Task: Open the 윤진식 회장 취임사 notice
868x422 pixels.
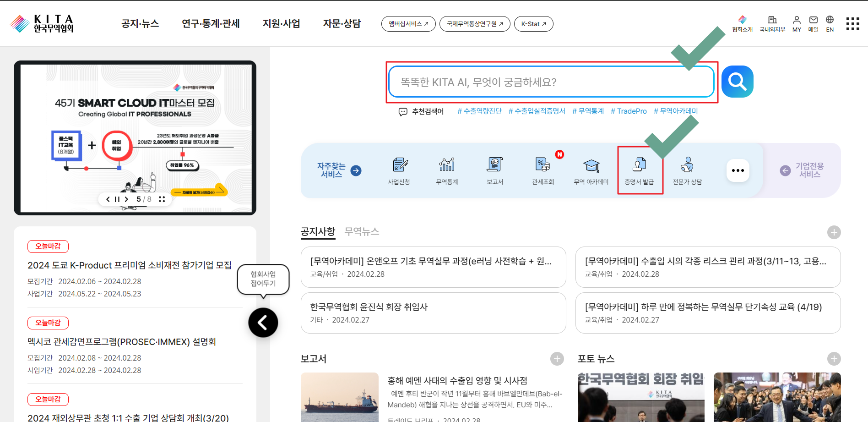Action: (433, 313)
